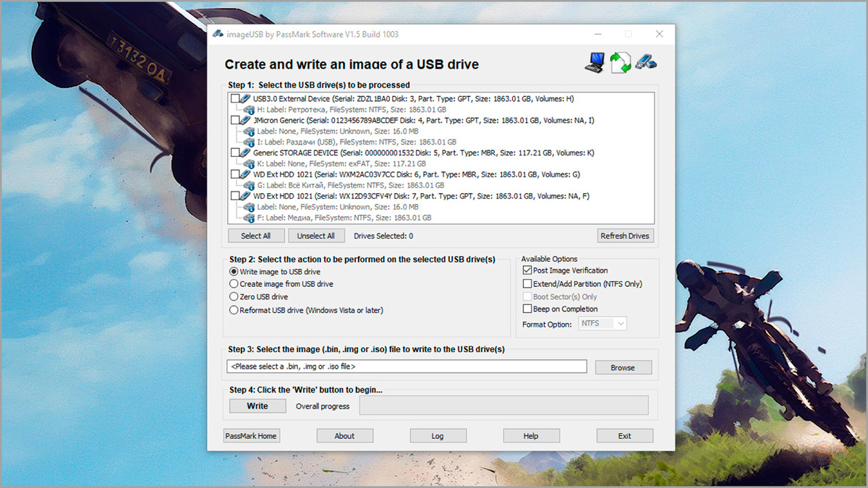Click Refresh Drives button
Screen dimensions: 868x488
click(x=625, y=236)
